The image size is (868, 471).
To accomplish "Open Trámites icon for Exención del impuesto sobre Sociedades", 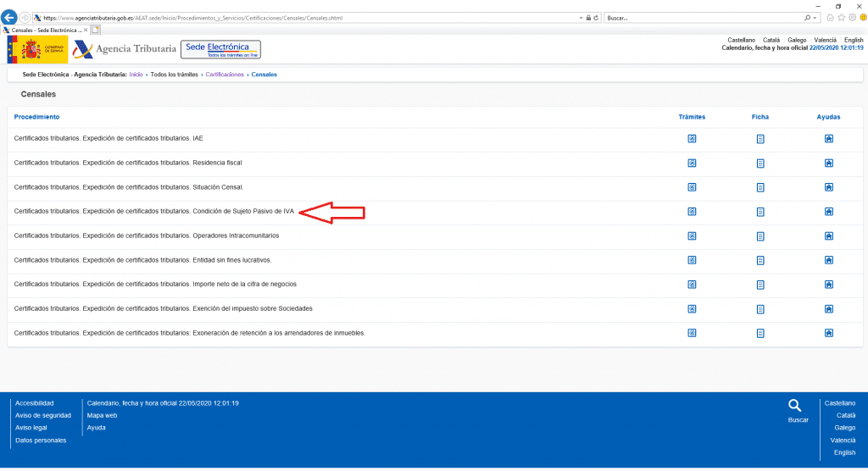I will 692,308.
